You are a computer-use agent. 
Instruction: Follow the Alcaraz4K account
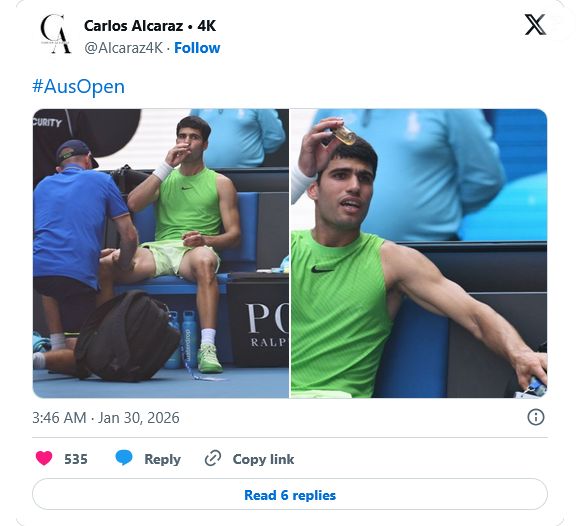[197, 48]
